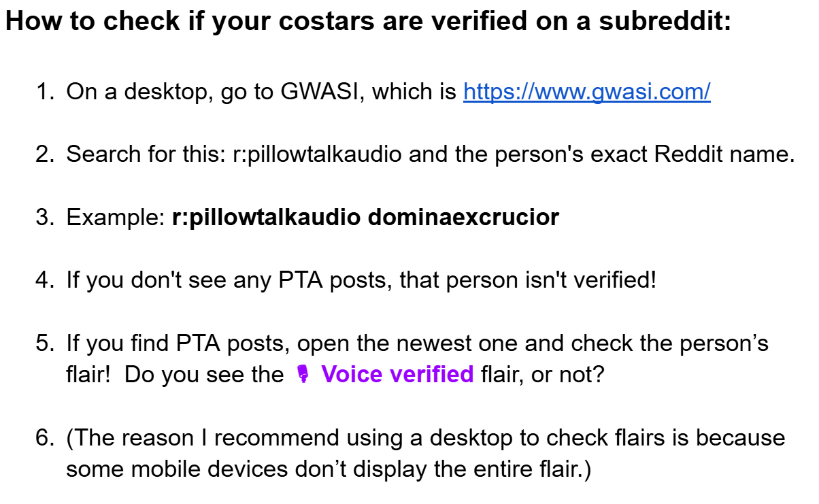The height and width of the screenshot is (504, 819).
Task: Click the list number "6." marker
Action: pyautogui.click(x=45, y=438)
